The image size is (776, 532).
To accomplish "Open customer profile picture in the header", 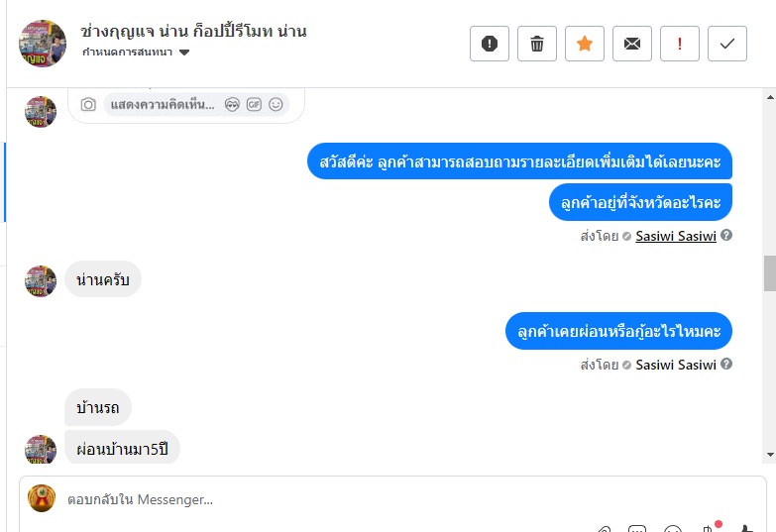I will click(43, 44).
